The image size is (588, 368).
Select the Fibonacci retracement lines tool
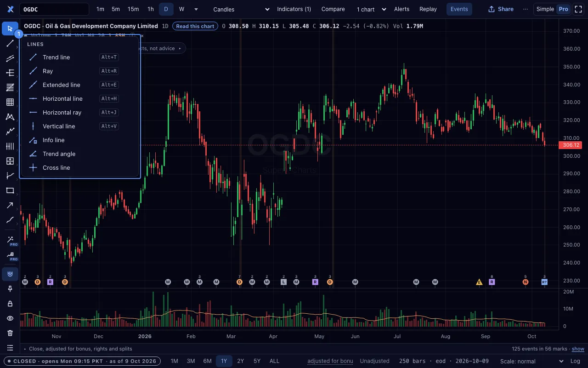(x=10, y=87)
